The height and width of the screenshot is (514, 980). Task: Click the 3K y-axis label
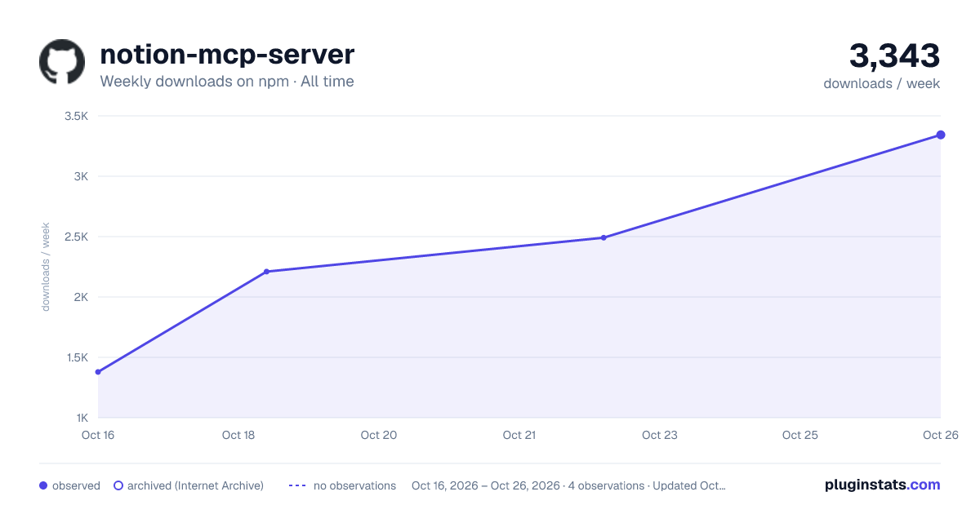tap(81, 176)
